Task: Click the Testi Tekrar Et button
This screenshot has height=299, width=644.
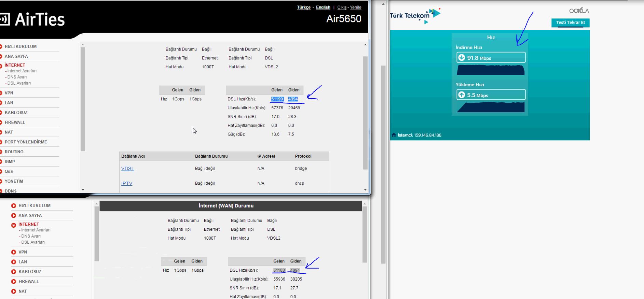Action: tap(570, 23)
